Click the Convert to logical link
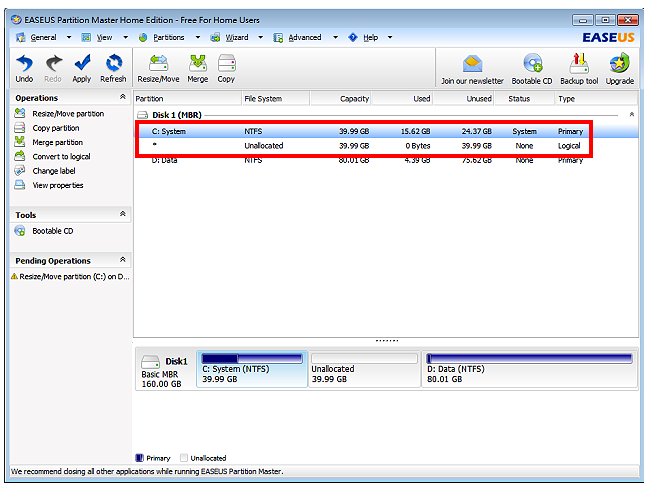 pyautogui.click(x=61, y=156)
